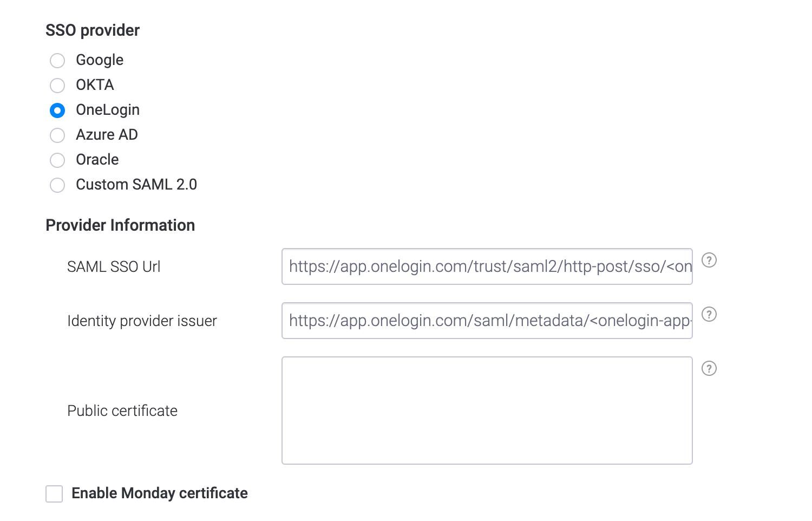
Task: Click inside the Public certificate textarea
Action: tap(487, 411)
